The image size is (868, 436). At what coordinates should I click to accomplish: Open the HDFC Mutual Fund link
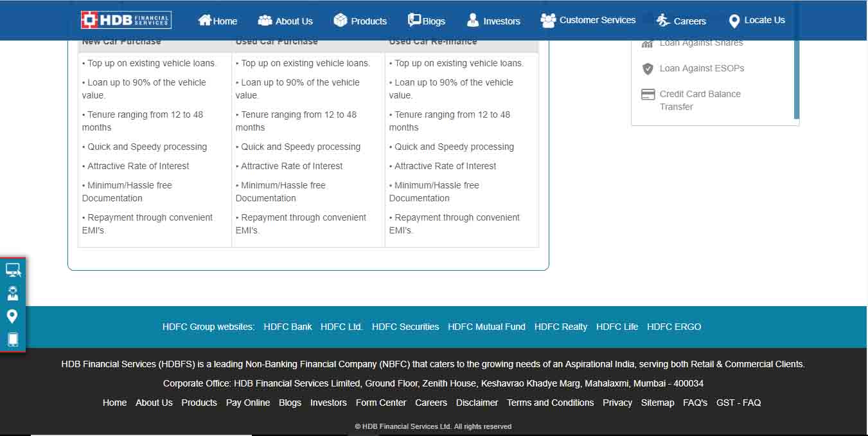point(486,327)
